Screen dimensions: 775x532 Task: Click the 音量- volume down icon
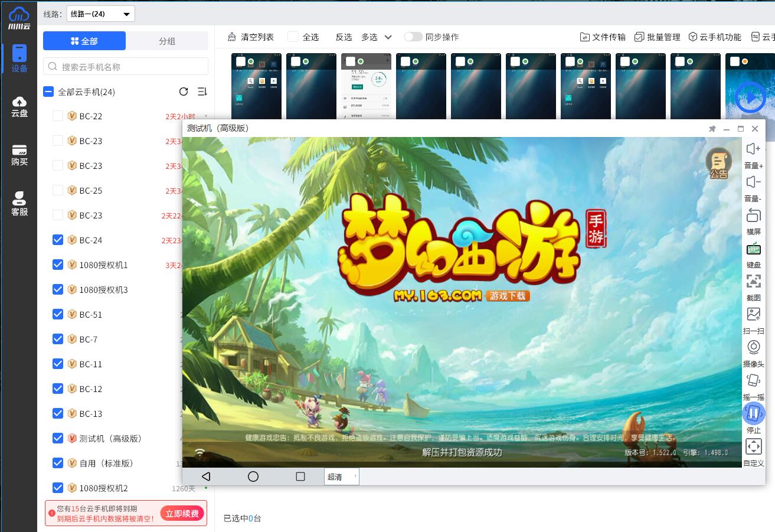[x=753, y=182]
